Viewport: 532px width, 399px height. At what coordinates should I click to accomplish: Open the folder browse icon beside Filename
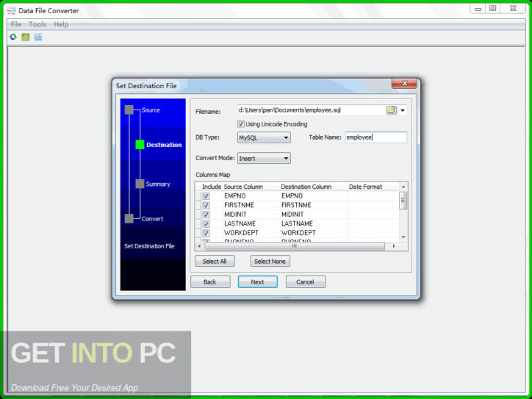click(x=391, y=110)
